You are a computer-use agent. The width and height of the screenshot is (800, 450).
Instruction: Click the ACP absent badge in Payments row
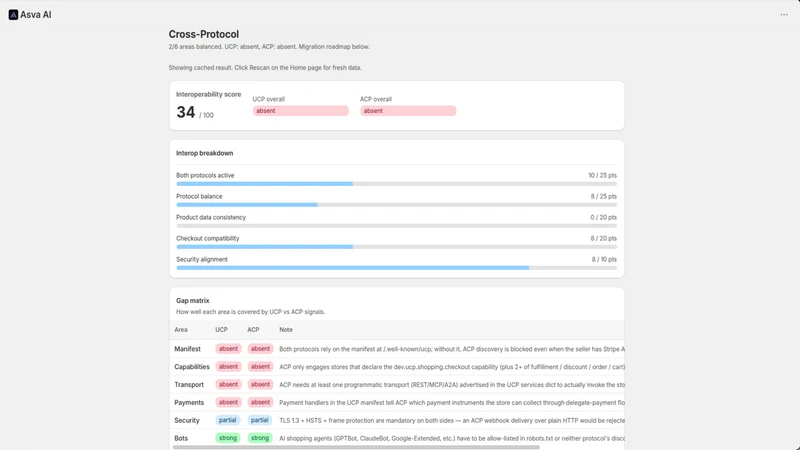(260, 403)
